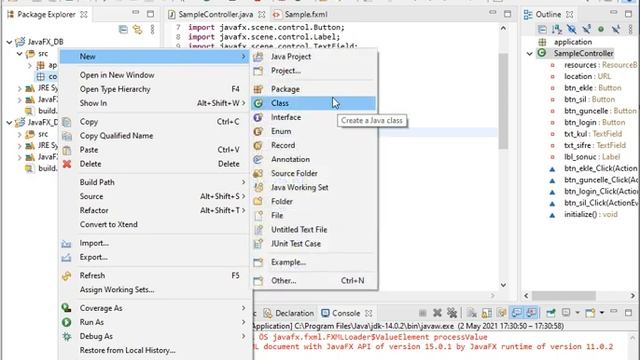
Task: Expand the Build Path submenu
Action: pyautogui.click(x=154, y=182)
